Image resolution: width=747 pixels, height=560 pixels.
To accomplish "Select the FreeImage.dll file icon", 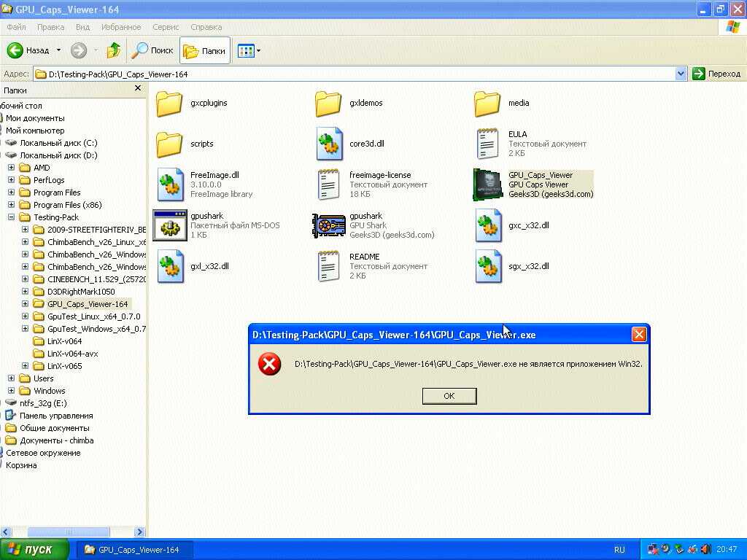I will tap(171, 184).
